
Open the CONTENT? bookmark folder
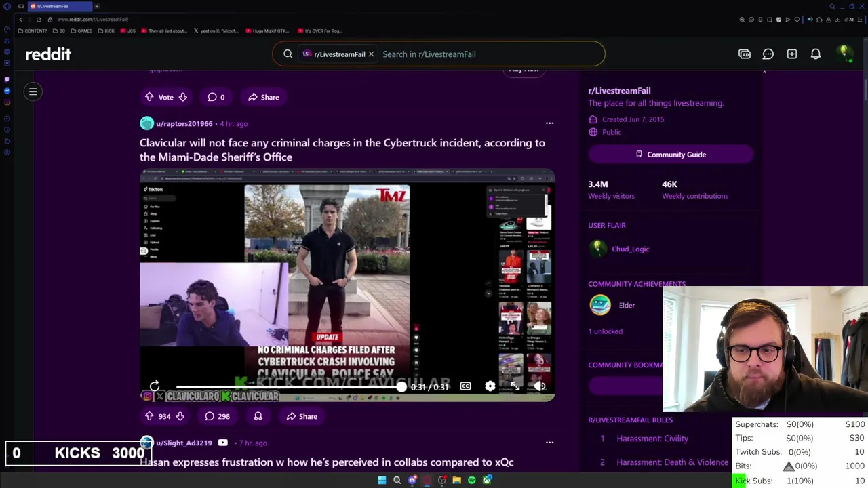33,30
